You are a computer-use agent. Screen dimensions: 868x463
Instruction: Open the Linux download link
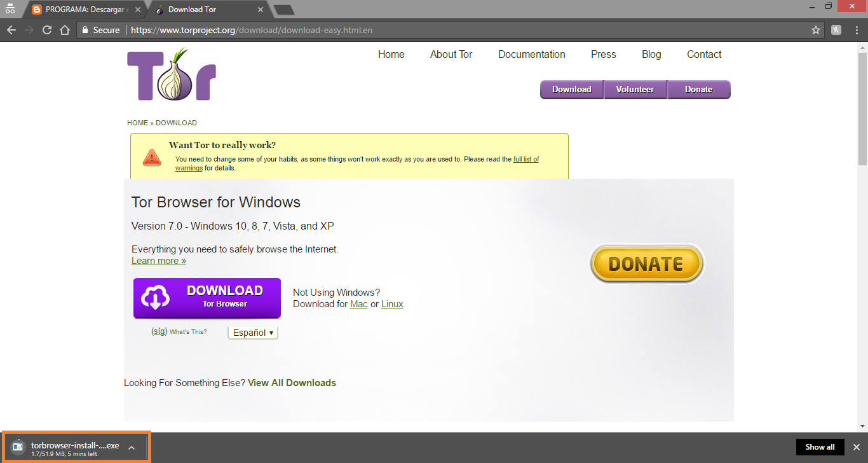[392, 304]
